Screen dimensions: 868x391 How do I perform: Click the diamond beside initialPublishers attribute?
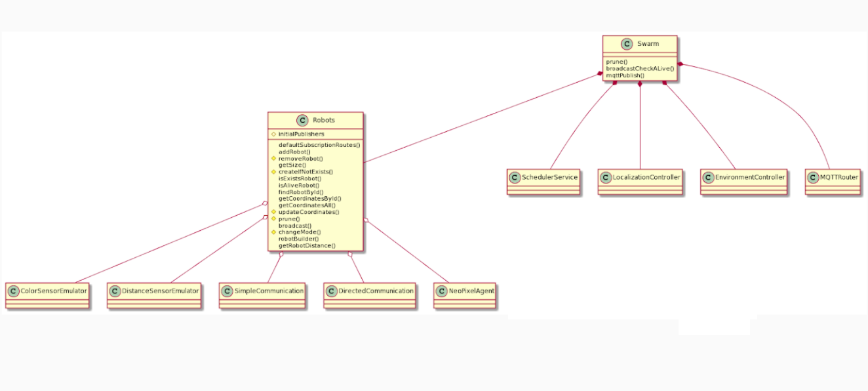(273, 134)
